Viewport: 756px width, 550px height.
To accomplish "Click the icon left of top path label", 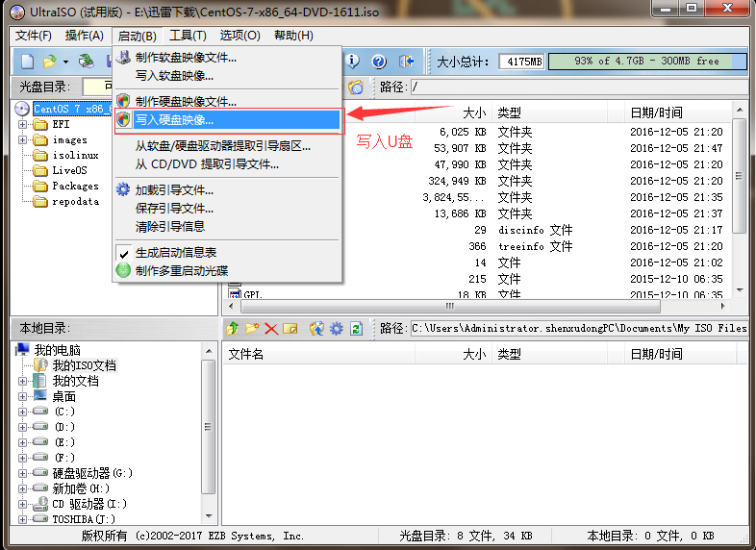I will 356,87.
